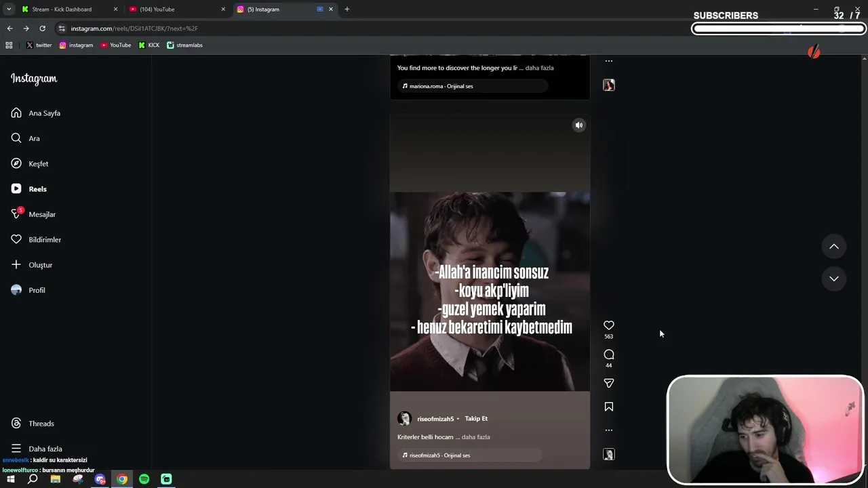Close the Kick Dashboard tab
The width and height of the screenshot is (868, 488).
click(115, 9)
